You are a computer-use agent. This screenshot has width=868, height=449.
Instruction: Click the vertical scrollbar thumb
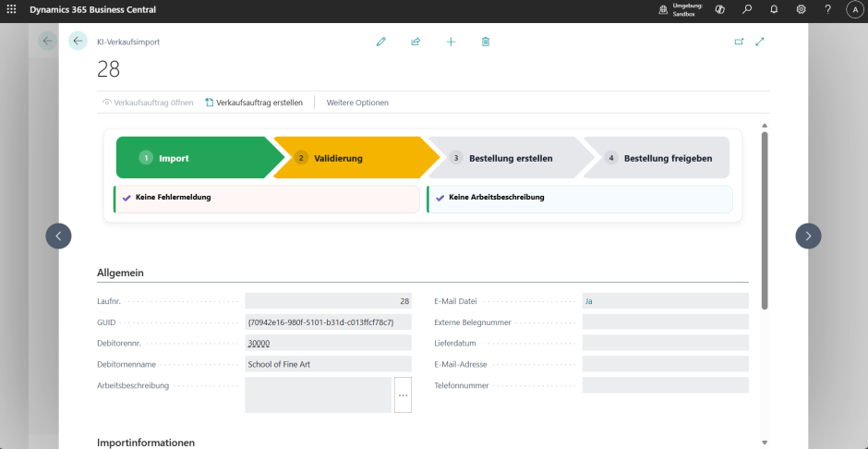click(765, 220)
